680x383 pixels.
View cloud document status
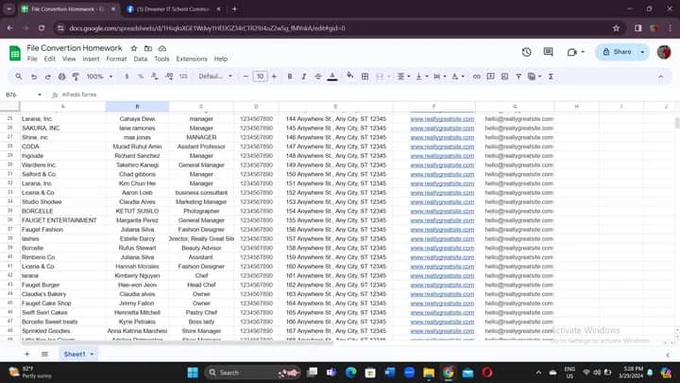tap(162, 48)
